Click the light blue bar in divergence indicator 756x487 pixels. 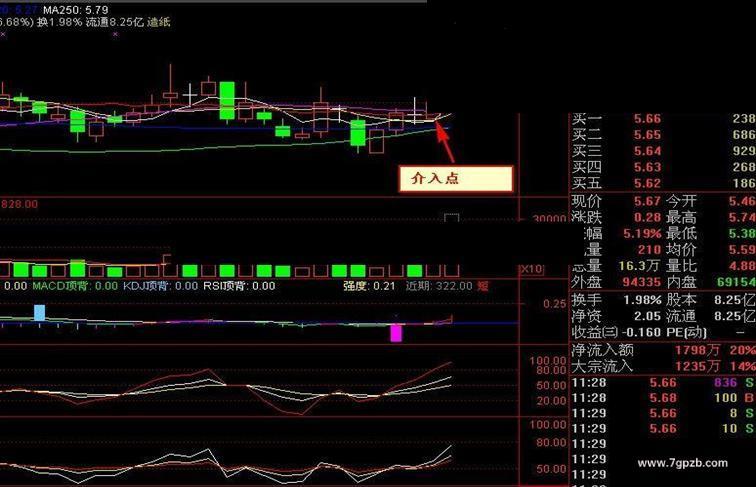(x=40, y=312)
